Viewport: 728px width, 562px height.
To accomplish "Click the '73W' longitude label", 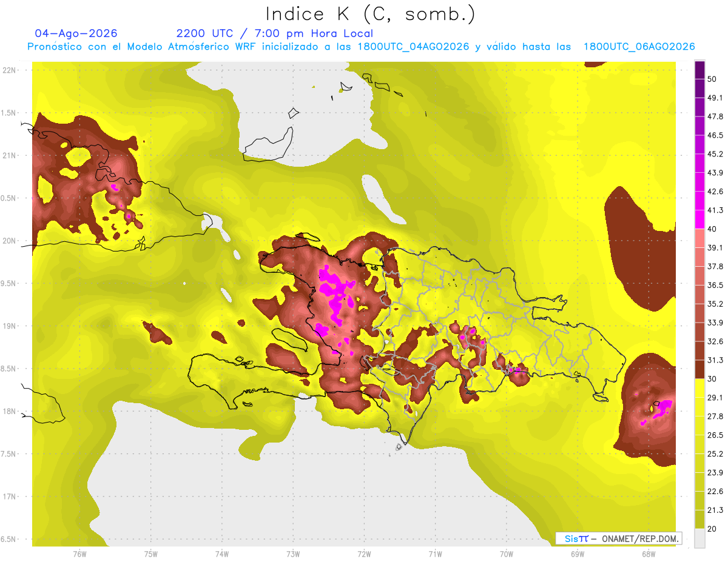I will pyautogui.click(x=293, y=554).
